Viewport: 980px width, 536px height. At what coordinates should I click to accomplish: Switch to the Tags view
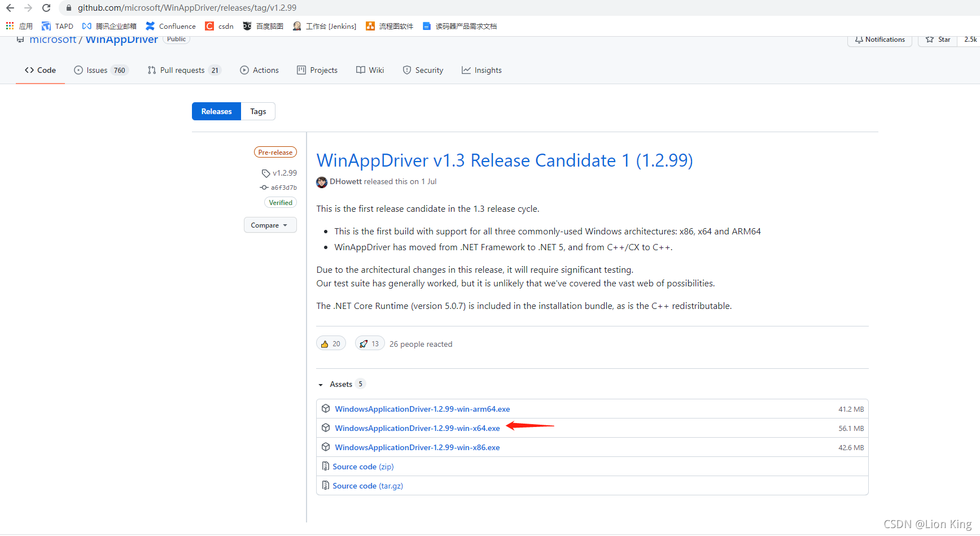[258, 111]
